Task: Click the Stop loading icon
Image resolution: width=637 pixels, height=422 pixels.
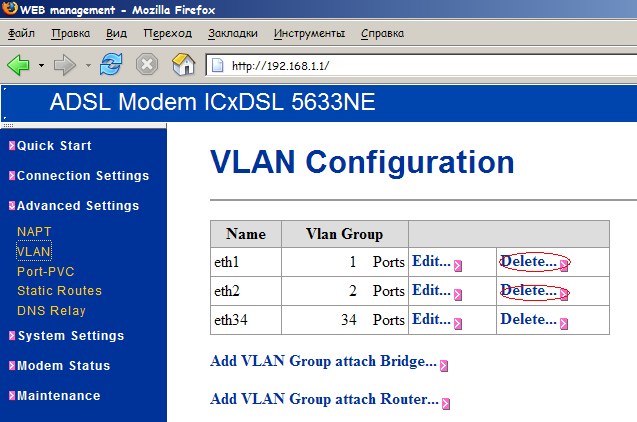Action: click(147, 64)
